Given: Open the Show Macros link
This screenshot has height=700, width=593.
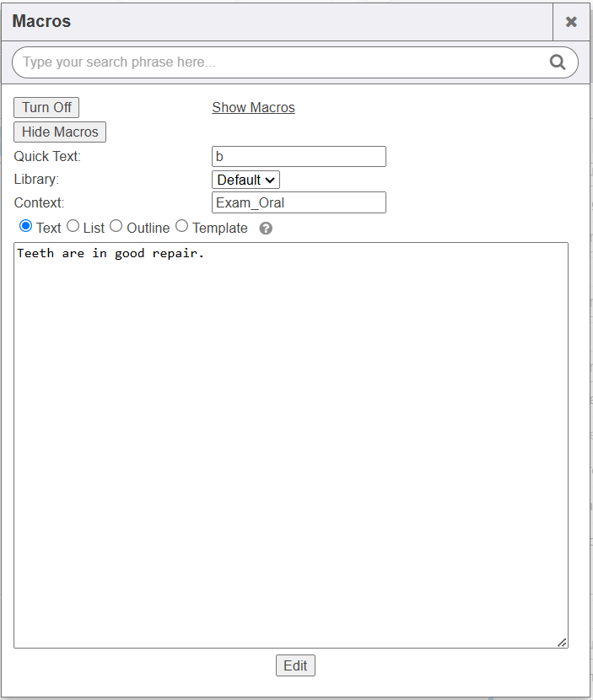Looking at the screenshot, I should point(253,108).
